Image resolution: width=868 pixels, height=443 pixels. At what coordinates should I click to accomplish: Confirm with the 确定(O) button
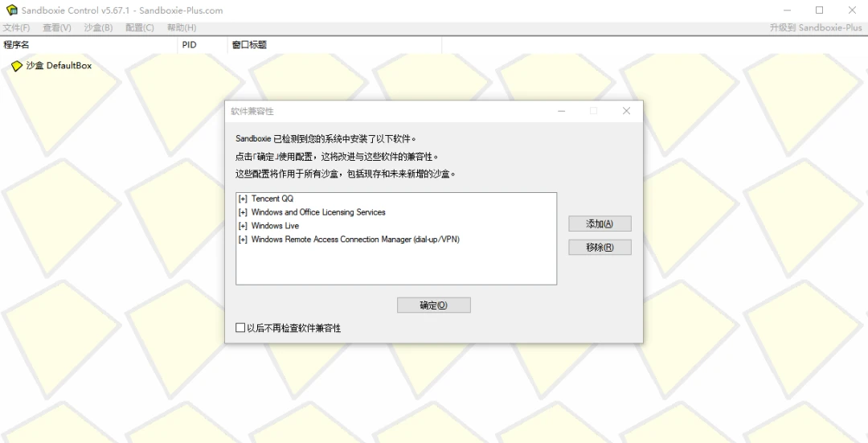[433, 306]
